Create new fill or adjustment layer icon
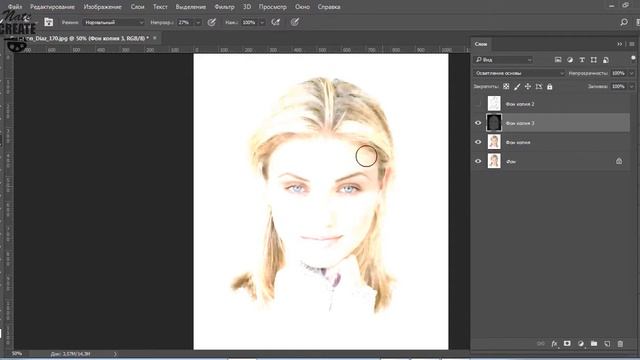Viewport: 640px width, 360px height. point(581,344)
